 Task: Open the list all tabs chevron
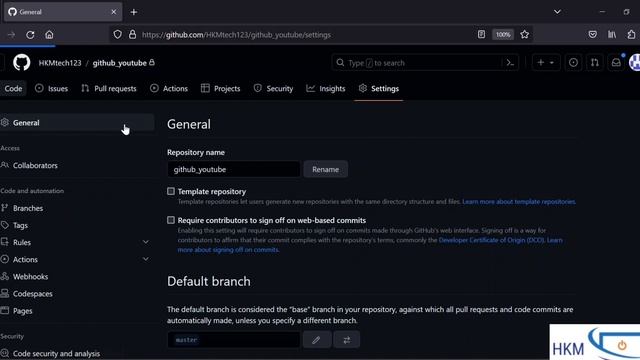coord(557,12)
